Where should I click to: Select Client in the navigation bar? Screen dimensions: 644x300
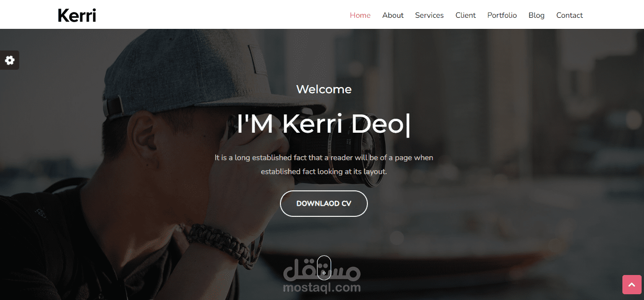coord(466,15)
